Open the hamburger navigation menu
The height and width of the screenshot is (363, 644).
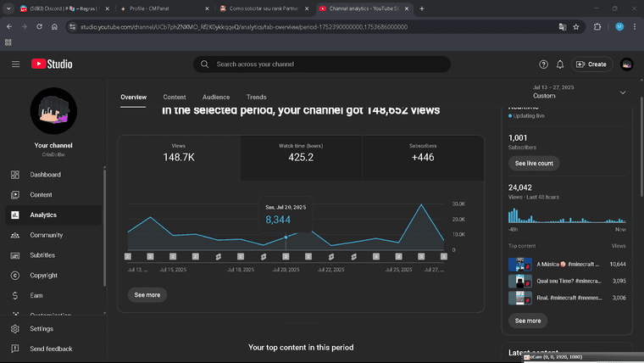[15, 64]
